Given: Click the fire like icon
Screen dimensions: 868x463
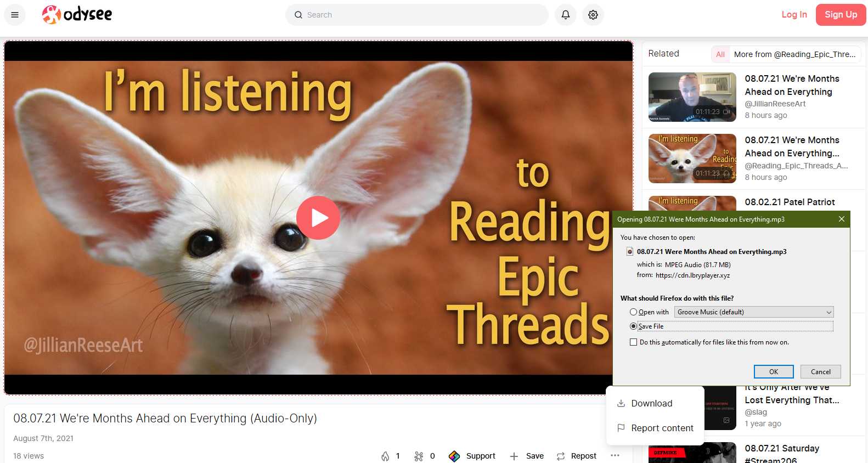Looking at the screenshot, I should click(385, 456).
